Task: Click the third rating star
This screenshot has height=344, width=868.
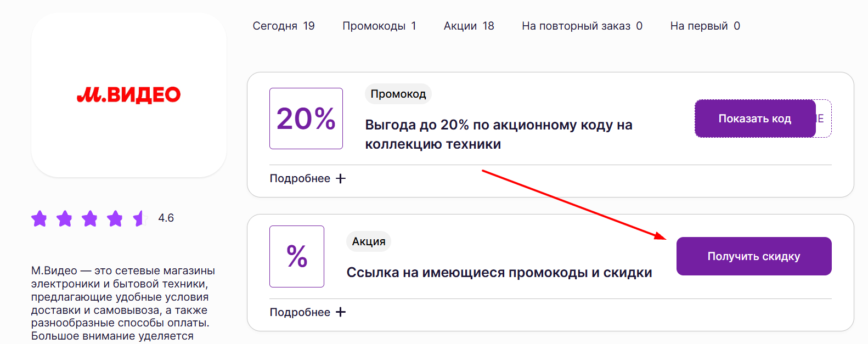Action: [x=89, y=218]
